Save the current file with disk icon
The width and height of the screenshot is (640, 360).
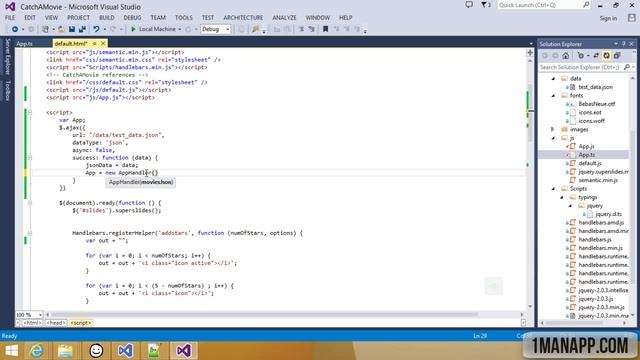point(72,29)
